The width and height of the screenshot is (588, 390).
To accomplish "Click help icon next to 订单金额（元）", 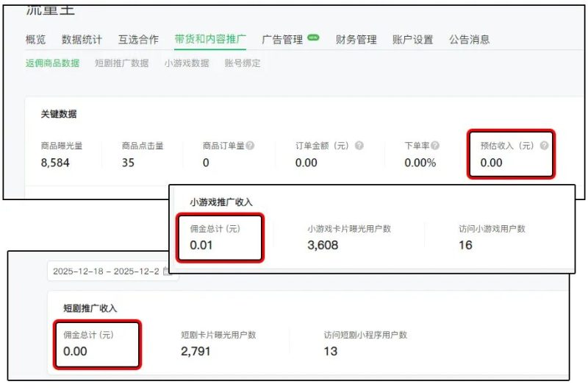I will click(359, 145).
